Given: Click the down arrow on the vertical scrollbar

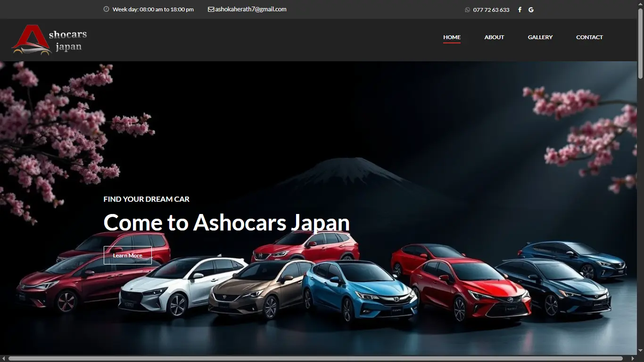Looking at the screenshot, I should point(640,350).
